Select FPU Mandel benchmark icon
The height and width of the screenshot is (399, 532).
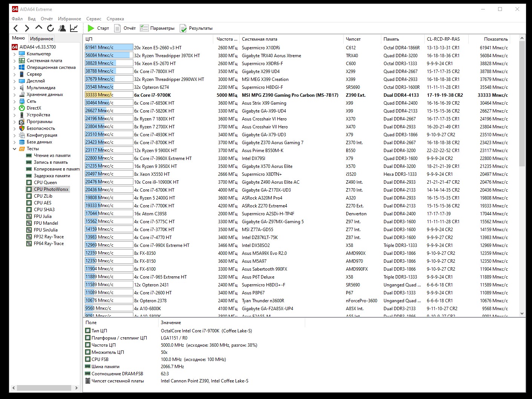click(29, 223)
